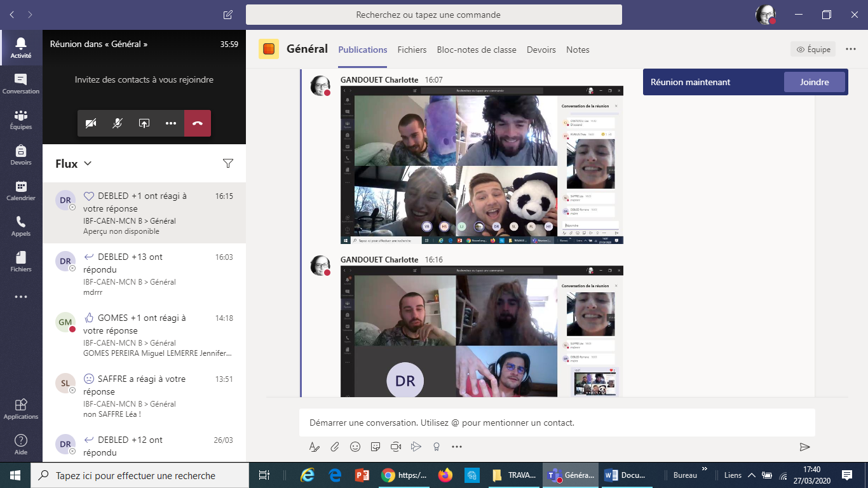This screenshot has width=868, height=488.
Task: Open the Conversation sidebar icon
Action: pos(21,83)
